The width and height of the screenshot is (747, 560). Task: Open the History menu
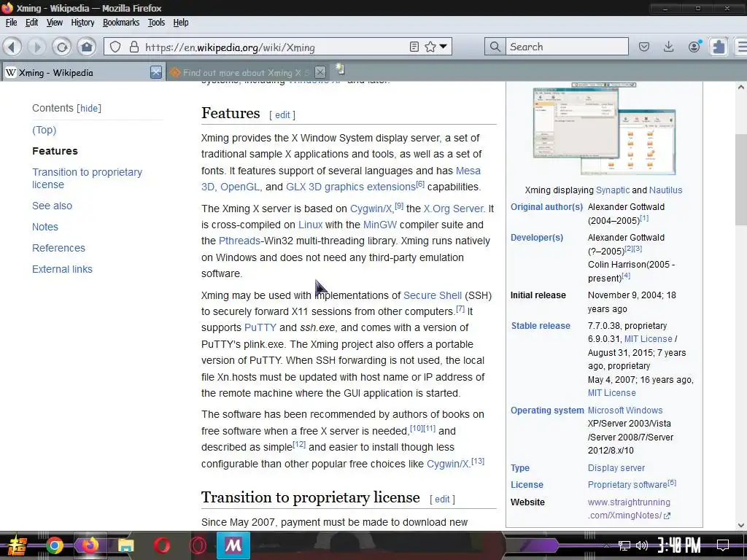[82, 23]
